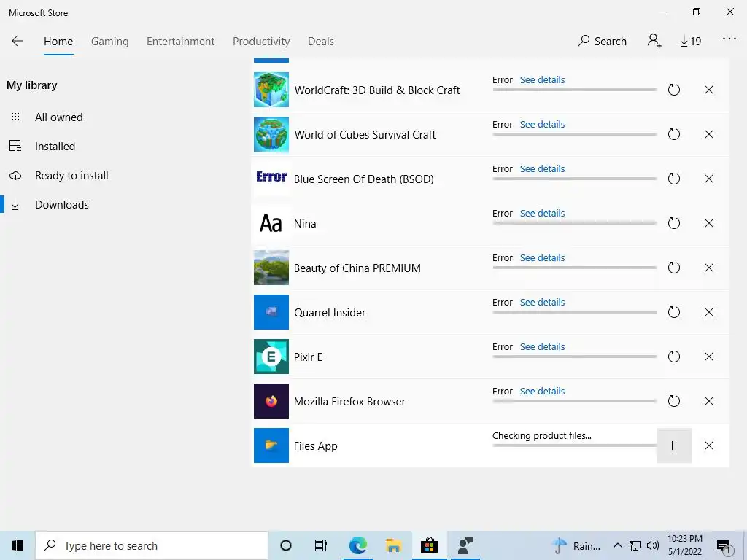Open the Blue Screen Of Death app icon

click(271, 179)
